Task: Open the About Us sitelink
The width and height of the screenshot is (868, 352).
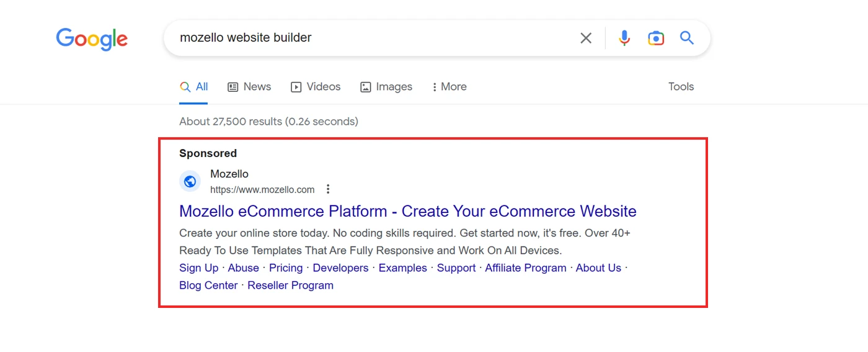Action: click(x=598, y=268)
